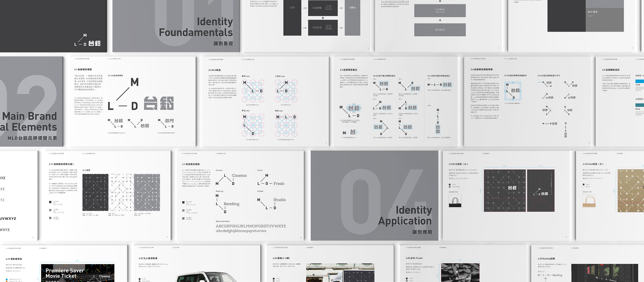
Task: Pick the blue color swatch on page 2.6
Action: pyautogui.click(x=639, y=81)
